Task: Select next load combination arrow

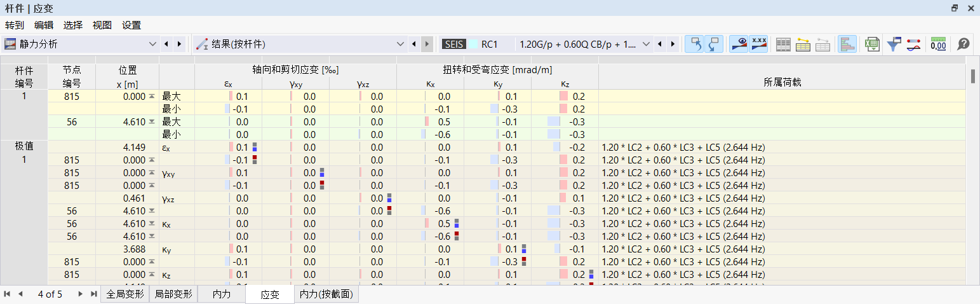Action: click(673, 44)
